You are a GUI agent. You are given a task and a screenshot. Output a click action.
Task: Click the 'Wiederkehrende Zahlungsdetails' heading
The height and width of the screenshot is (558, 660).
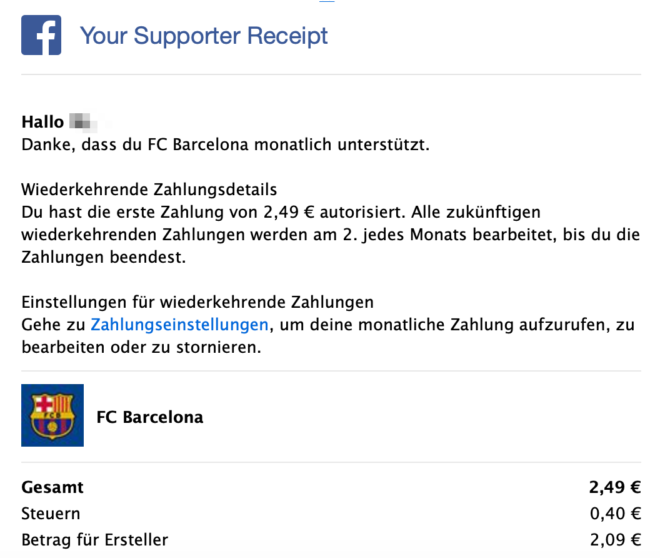click(x=149, y=189)
